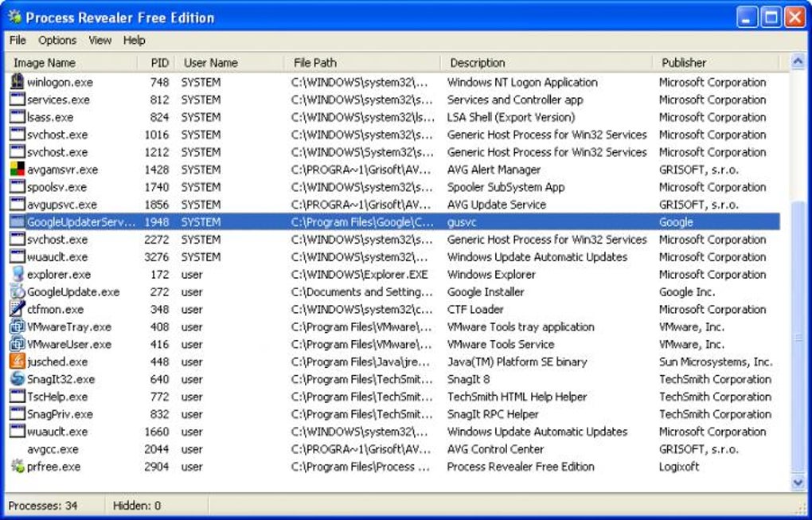
Task: Select 'Java(TM) Platform SE binary' description
Action: coord(517,362)
